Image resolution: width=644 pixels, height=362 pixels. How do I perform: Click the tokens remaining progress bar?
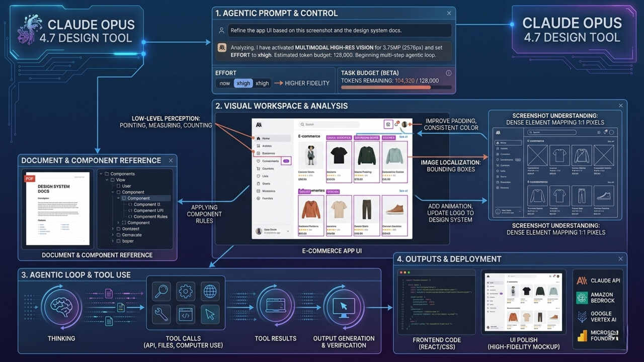click(396, 87)
